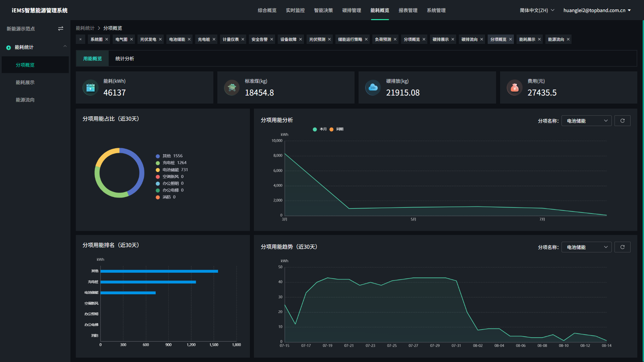Click the coal cart icon on the 标准煤 card
The image size is (644, 362).
tap(231, 87)
